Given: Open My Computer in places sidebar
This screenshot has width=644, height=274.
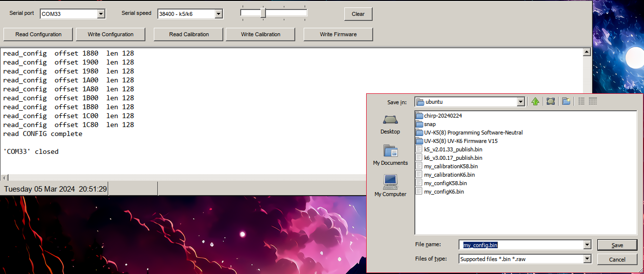Looking at the screenshot, I should [x=390, y=186].
